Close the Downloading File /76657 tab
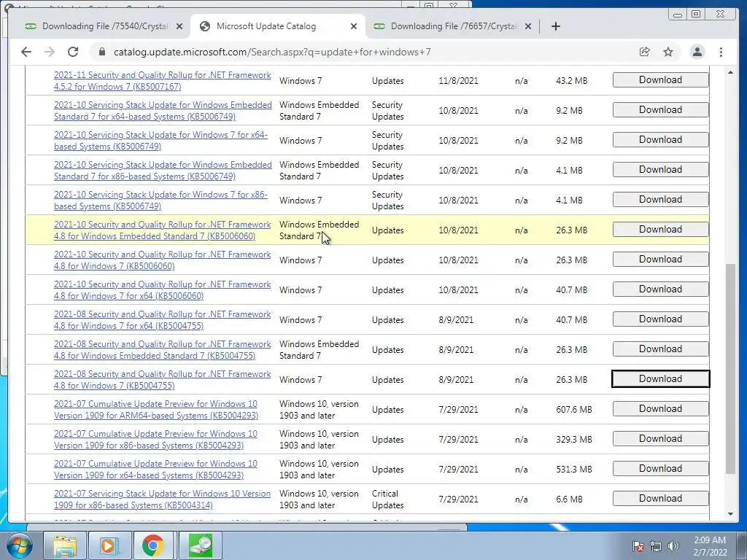This screenshot has width=747, height=560. click(x=528, y=26)
